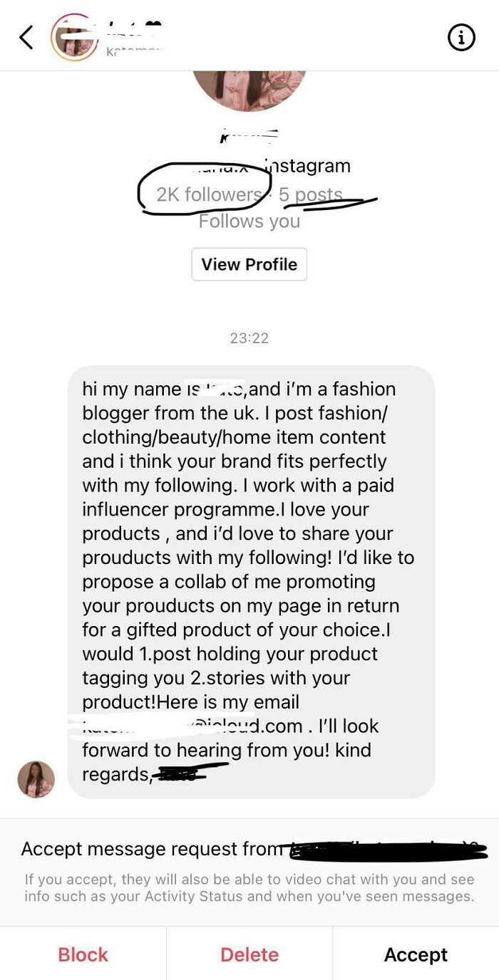The height and width of the screenshot is (980, 499).
Task: Block the message sender
Action: [83, 954]
